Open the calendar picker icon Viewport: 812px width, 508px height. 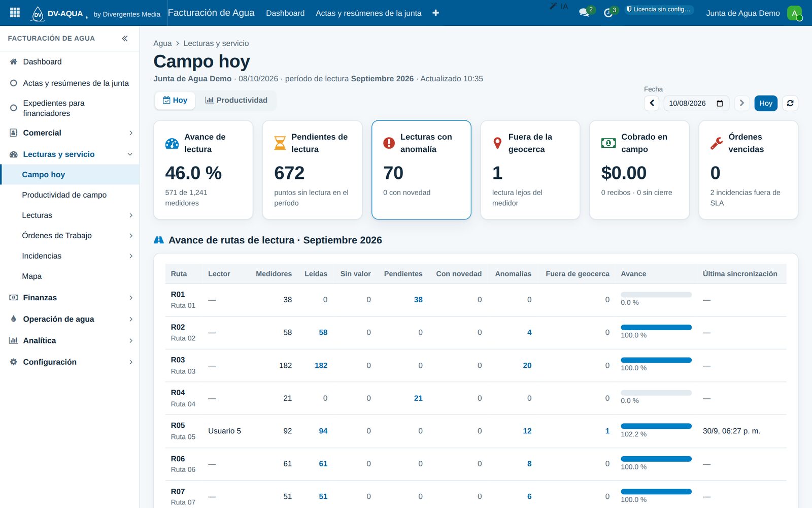click(x=720, y=103)
